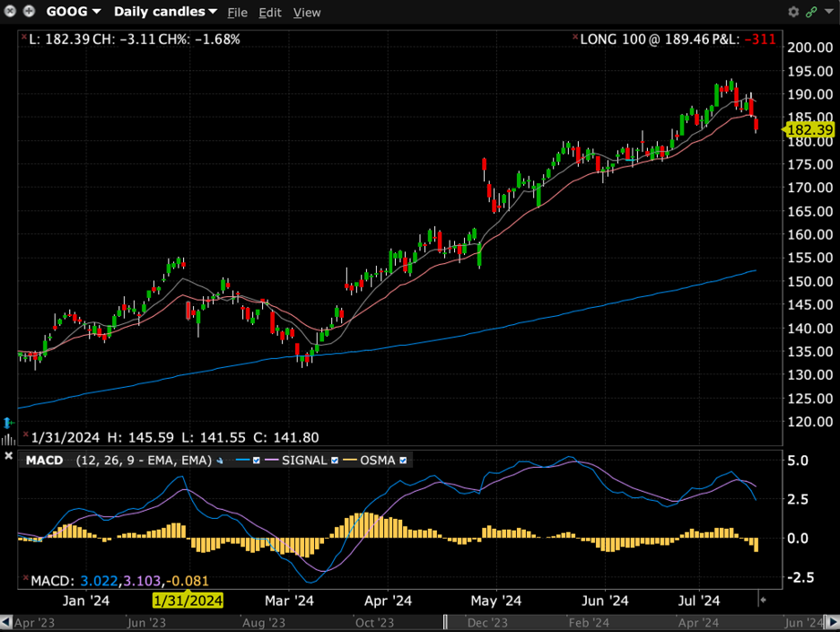840x632 pixels.
Task: Click the orange OSMA value -0.081
Action: coord(187,581)
